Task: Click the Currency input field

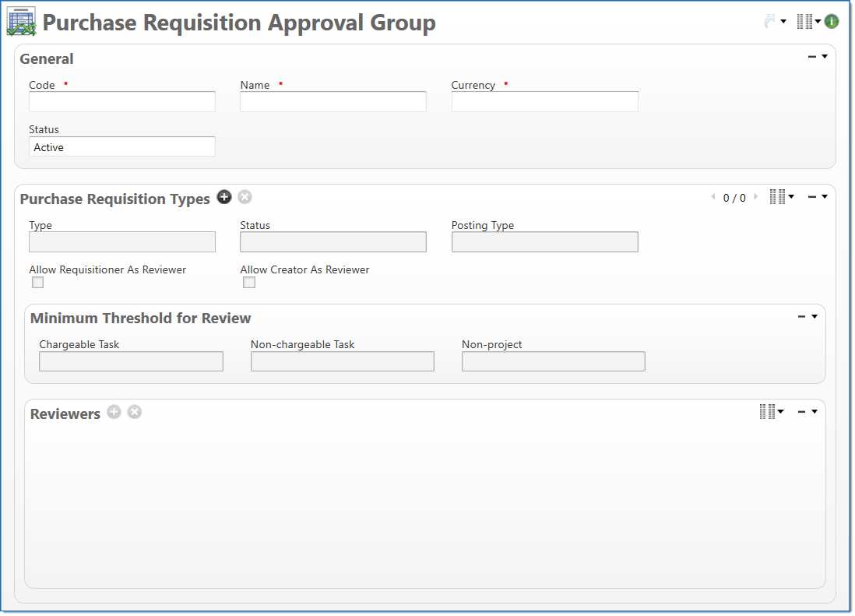Action: pos(544,102)
